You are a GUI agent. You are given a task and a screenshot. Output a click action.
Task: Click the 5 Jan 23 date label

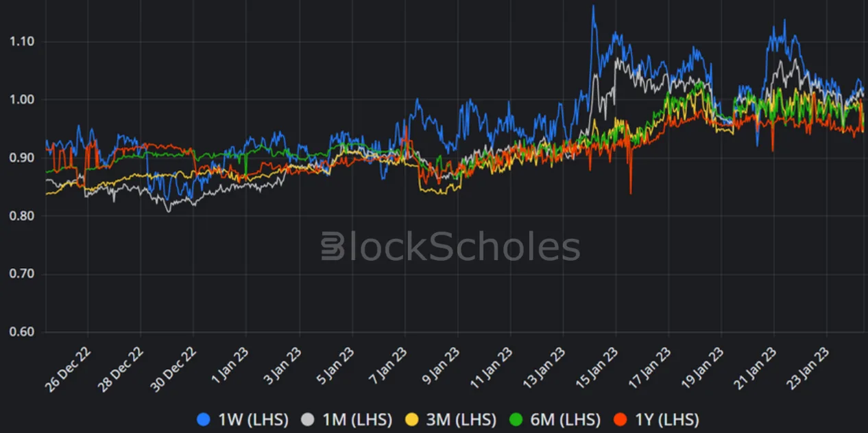tap(335, 364)
